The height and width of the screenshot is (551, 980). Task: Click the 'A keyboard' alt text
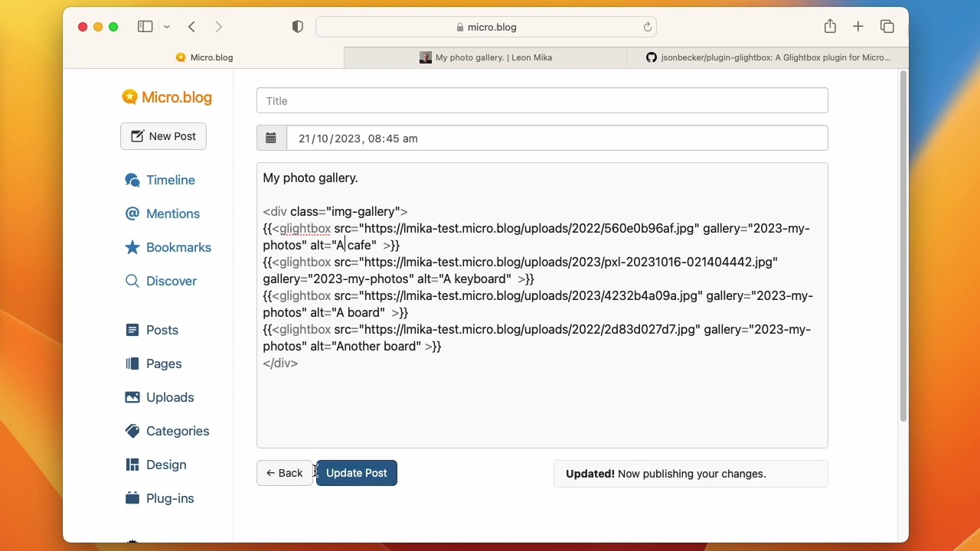(475, 279)
